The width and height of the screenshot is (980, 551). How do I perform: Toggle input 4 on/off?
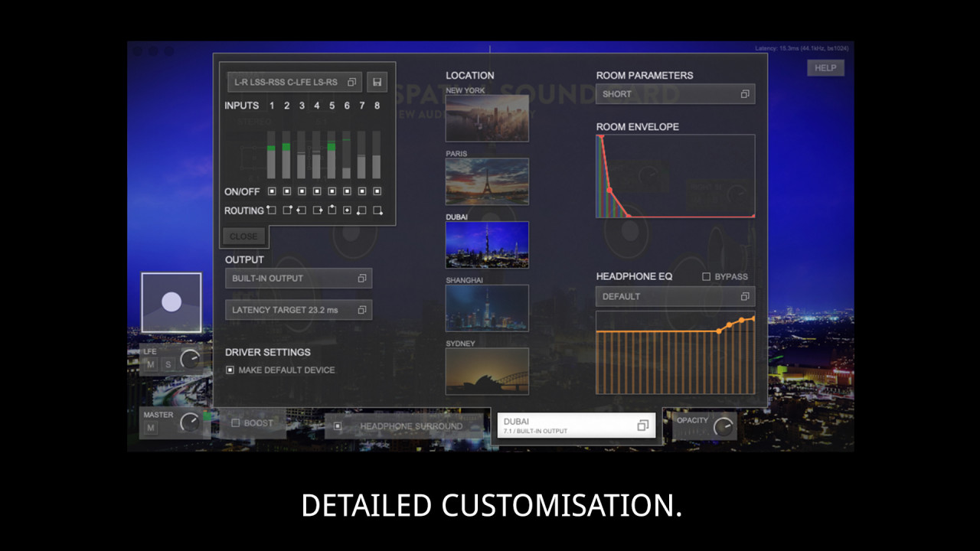pyautogui.click(x=317, y=191)
